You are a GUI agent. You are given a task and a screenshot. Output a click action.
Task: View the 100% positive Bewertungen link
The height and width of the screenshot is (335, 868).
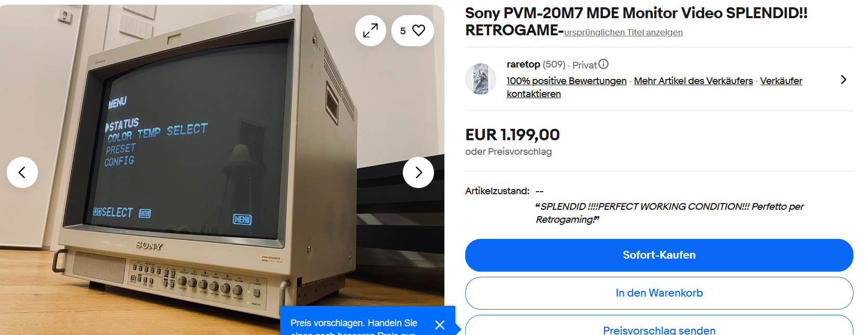(567, 81)
